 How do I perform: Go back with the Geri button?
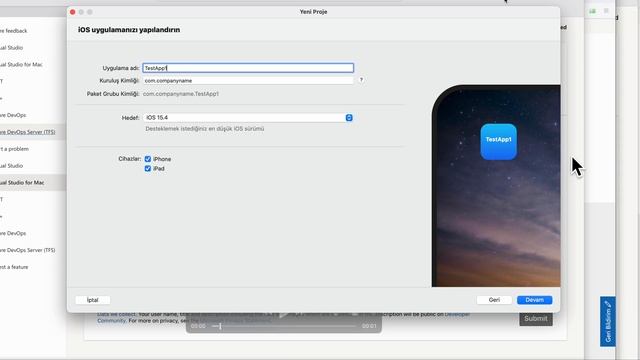(x=494, y=300)
